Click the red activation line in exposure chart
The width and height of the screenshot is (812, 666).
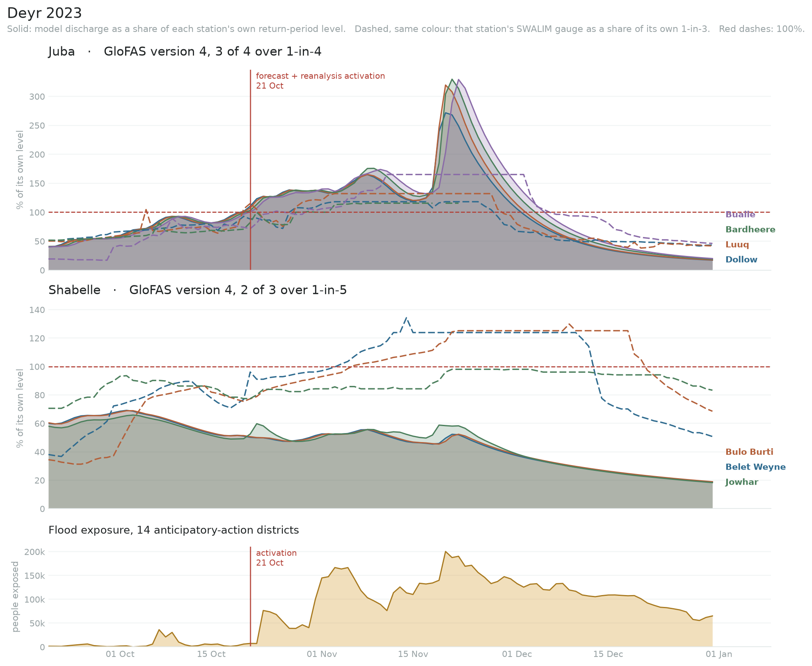pyautogui.click(x=250, y=596)
